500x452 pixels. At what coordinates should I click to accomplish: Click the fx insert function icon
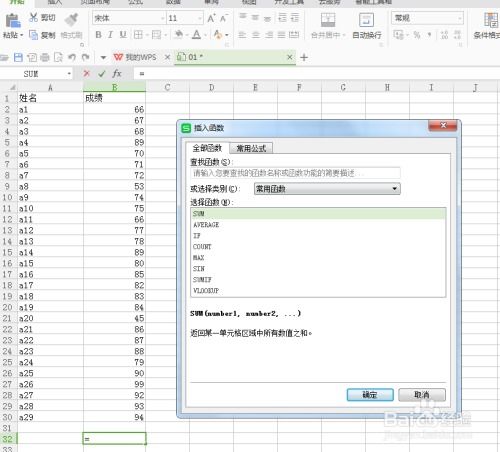(x=117, y=73)
